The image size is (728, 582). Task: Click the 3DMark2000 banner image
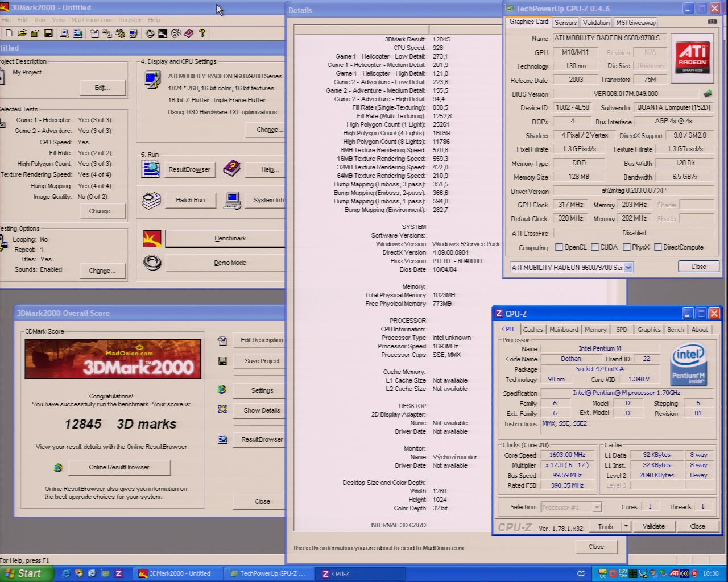coord(113,359)
